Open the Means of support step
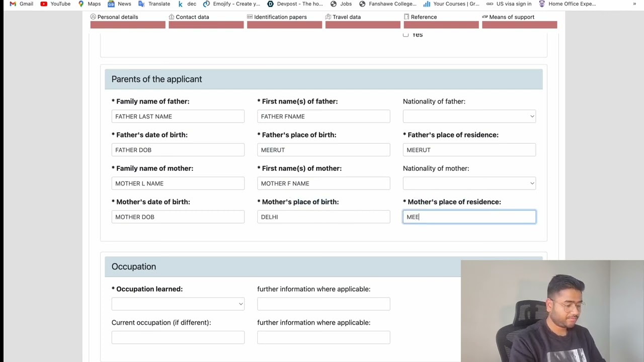This screenshot has height=362, width=644. point(520,20)
